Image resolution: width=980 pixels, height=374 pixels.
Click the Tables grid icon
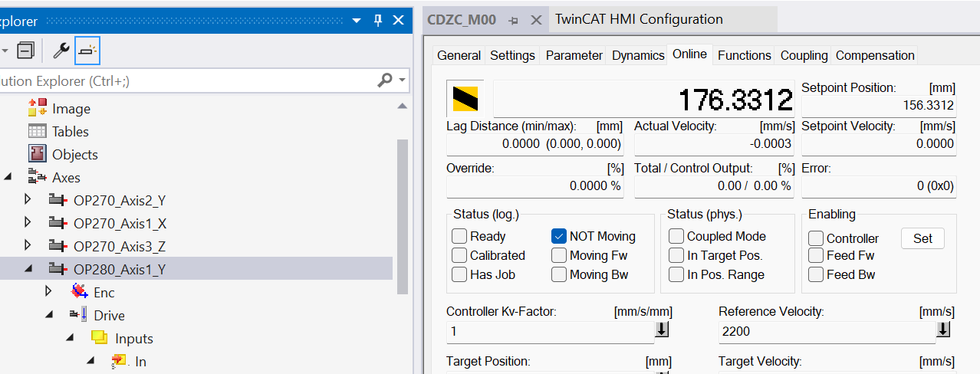(37, 131)
